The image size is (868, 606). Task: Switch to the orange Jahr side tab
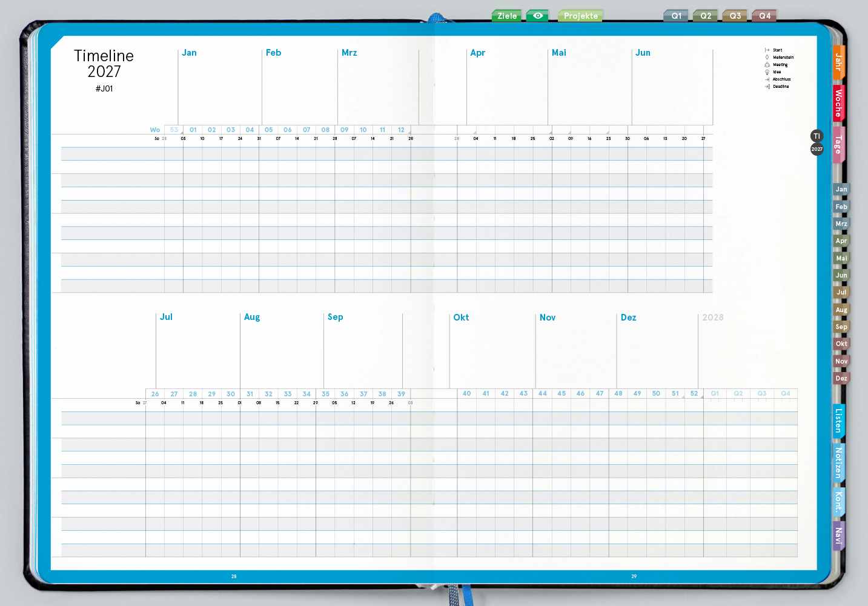pyautogui.click(x=838, y=62)
